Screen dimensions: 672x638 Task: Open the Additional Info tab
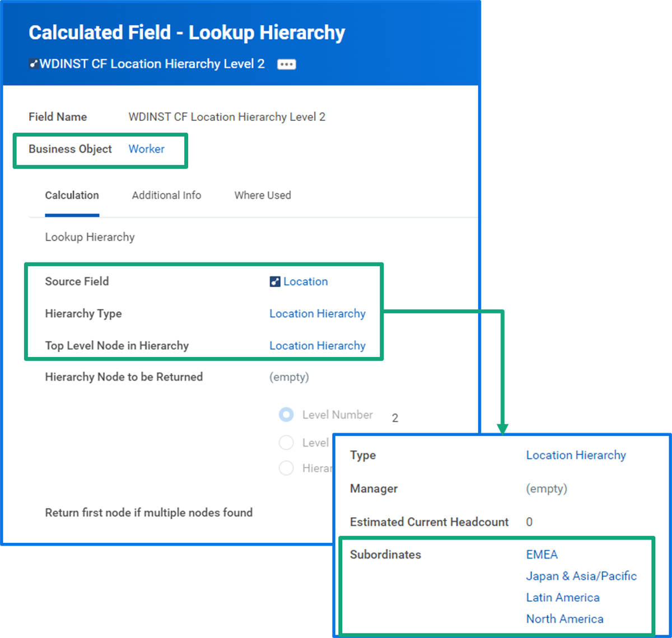coord(166,195)
